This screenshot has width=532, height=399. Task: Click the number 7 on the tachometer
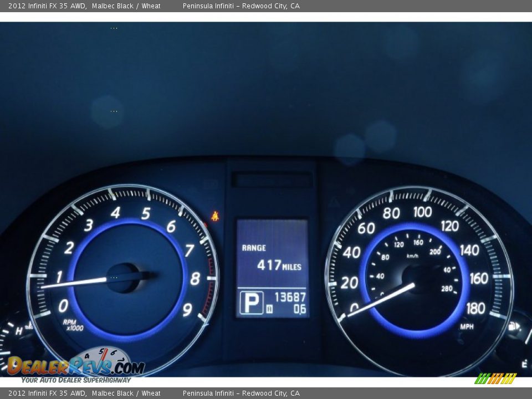click(x=190, y=250)
